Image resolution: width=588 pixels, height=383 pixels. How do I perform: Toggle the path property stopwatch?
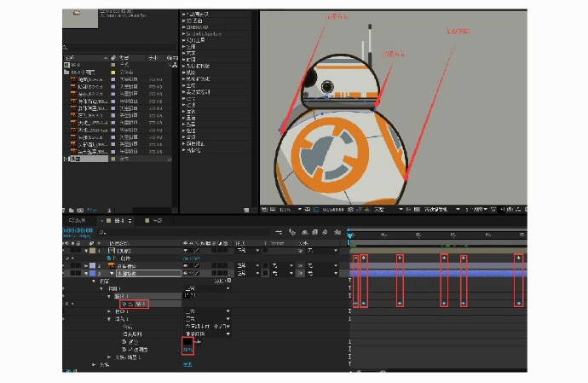pyautogui.click(x=124, y=304)
